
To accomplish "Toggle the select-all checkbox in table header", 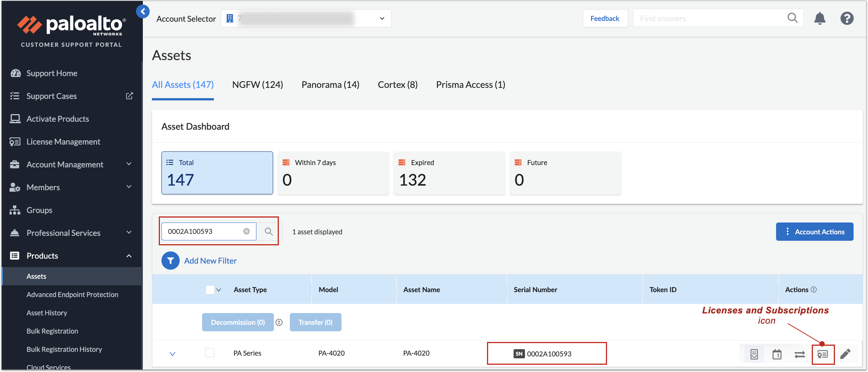I will (210, 290).
